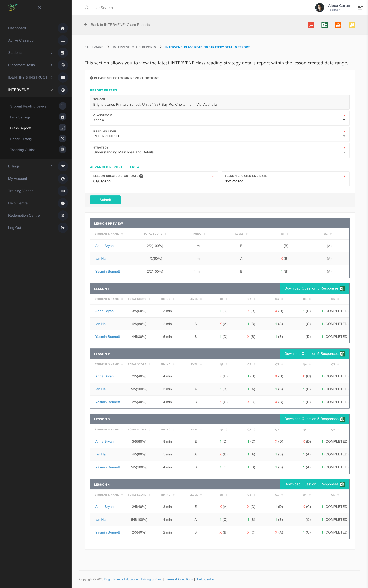Click the Training Videos camera icon
The width and height of the screenshot is (368, 588).
(x=63, y=191)
